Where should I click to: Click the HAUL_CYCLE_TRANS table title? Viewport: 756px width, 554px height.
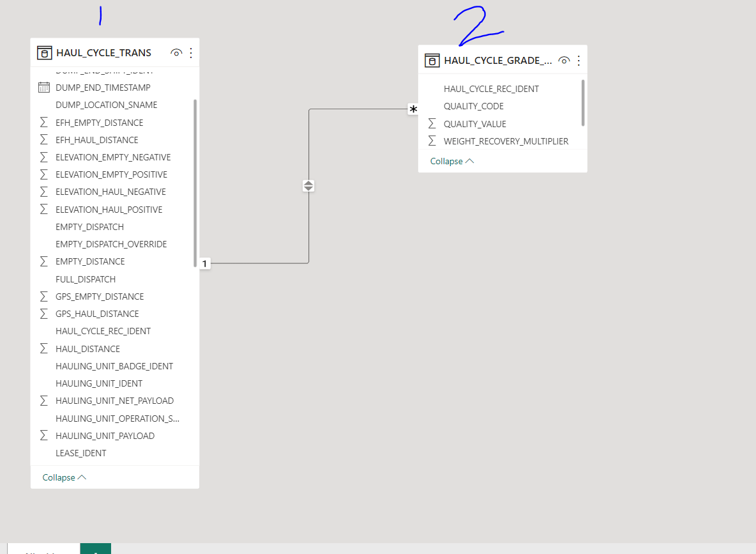tap(103, 52)
